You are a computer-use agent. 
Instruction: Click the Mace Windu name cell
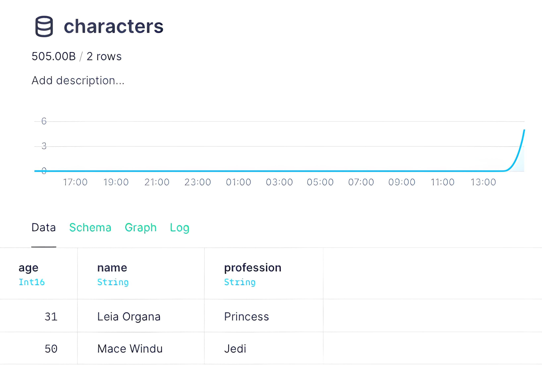141,348
